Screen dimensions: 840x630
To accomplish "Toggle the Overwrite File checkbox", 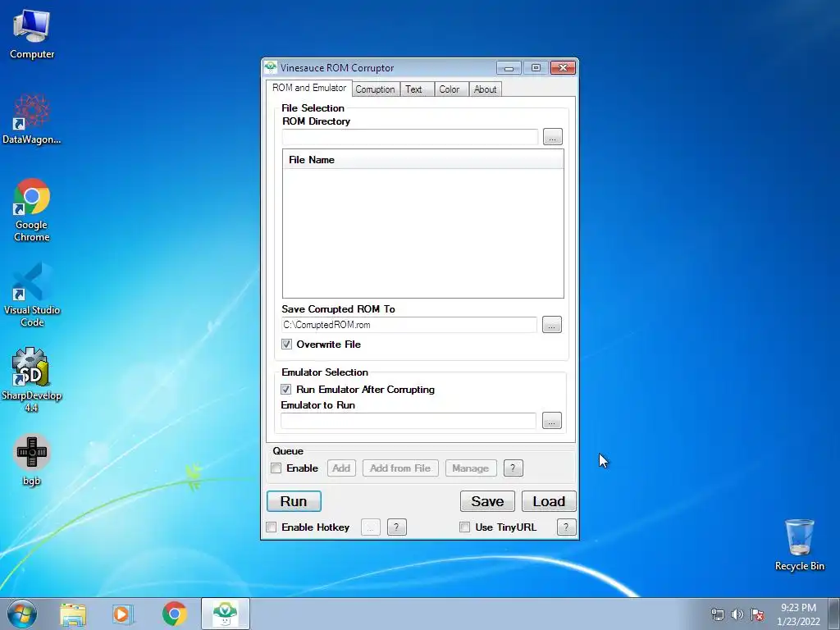I will [x=286, y=345].
